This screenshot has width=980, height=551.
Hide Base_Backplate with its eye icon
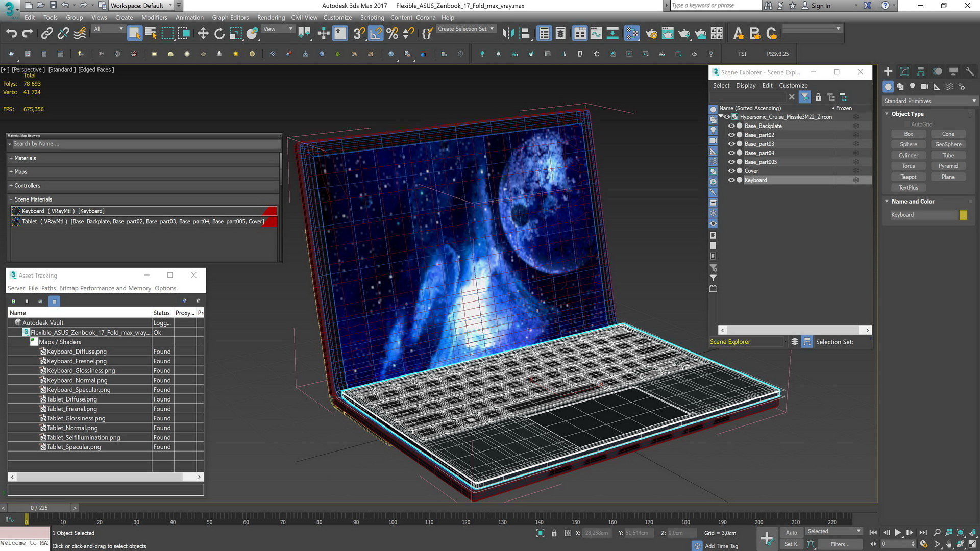point(731,126)
